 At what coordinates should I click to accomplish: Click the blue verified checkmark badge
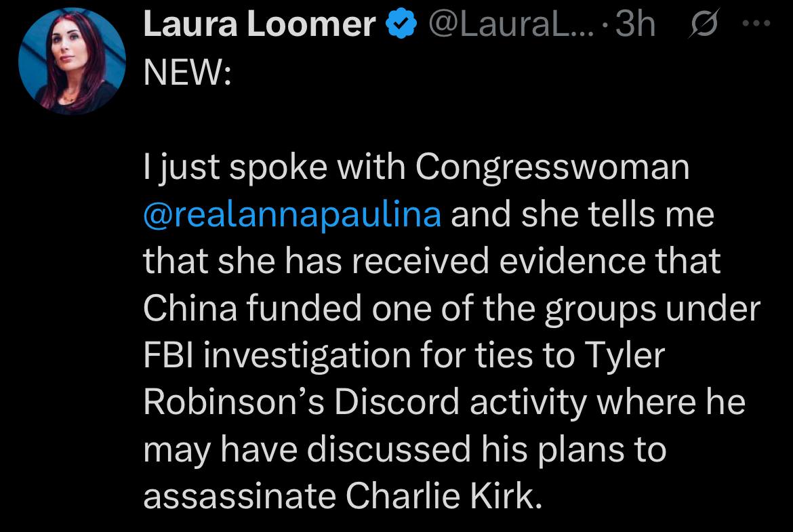click(401, 26)
